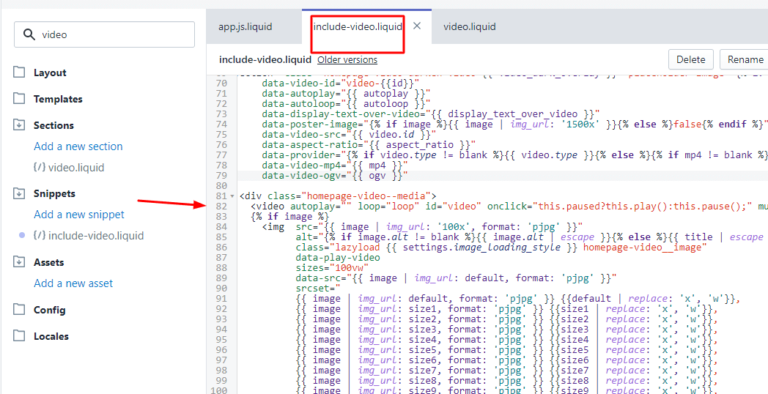768x394 pixels.
Task: Collapse the Snippets folder
Action: [54, 194]
